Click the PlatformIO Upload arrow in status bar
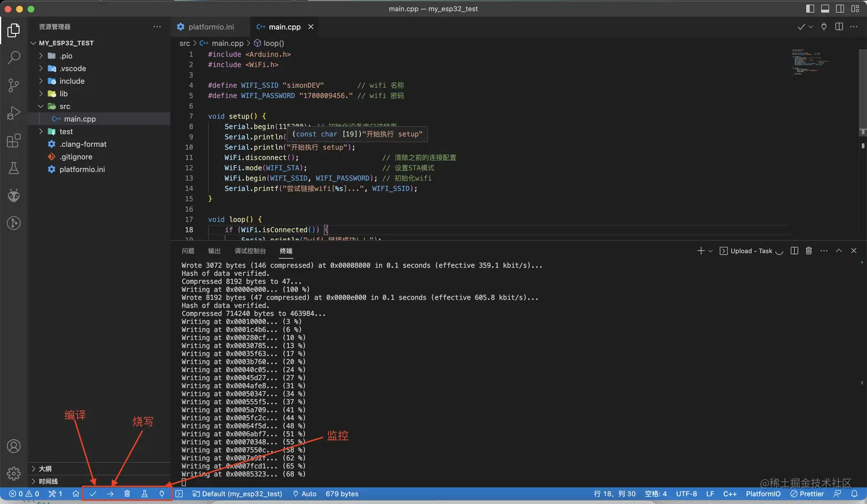This screenshot has width=867, height=504. (110, 494)
